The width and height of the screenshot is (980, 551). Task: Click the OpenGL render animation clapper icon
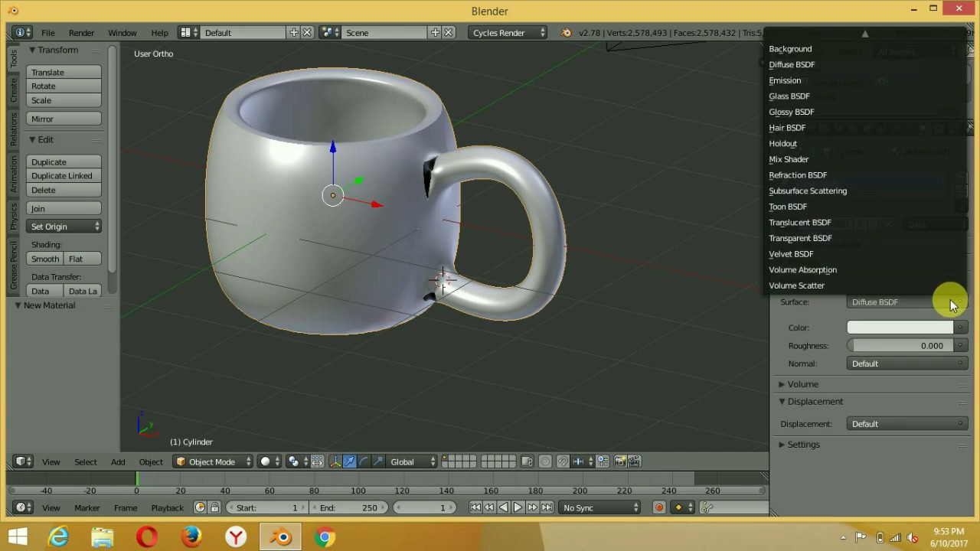point(634,461)
